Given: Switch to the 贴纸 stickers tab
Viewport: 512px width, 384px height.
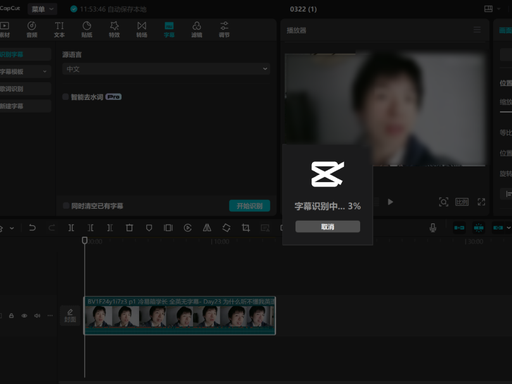Looking at the screenshot, I should (87, 29).
